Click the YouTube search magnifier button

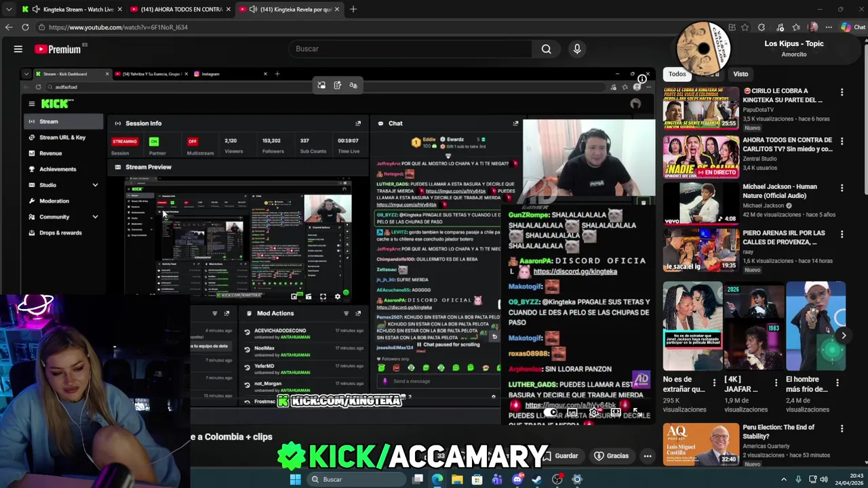point(546,49)
